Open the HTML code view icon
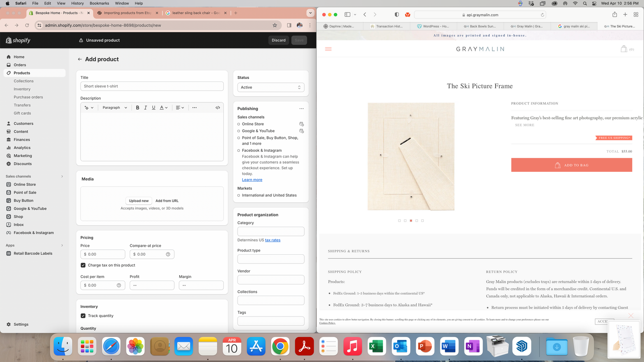 (218, 108)
